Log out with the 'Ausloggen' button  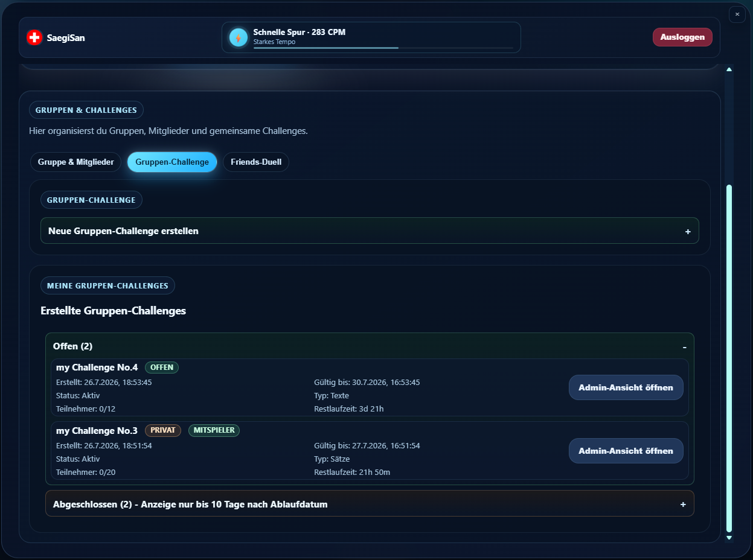(682, 37)
